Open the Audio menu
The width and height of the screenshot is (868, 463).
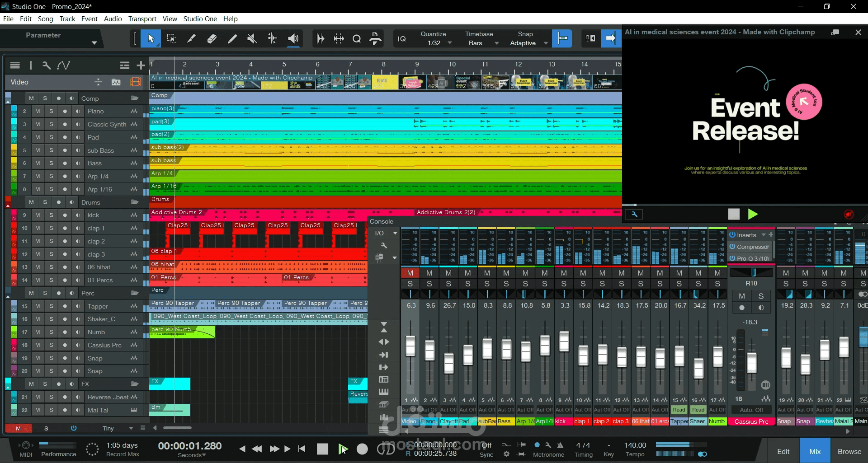[x=113, y=19]
